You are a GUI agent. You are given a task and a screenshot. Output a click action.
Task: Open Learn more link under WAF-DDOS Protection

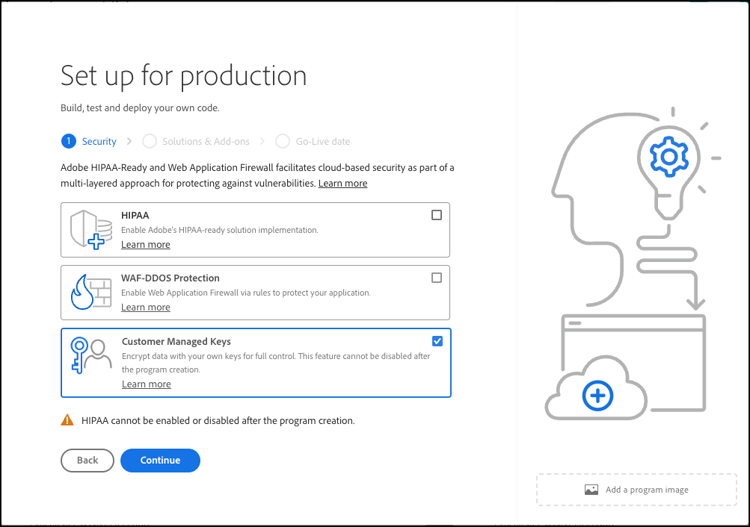coord(146,307)
